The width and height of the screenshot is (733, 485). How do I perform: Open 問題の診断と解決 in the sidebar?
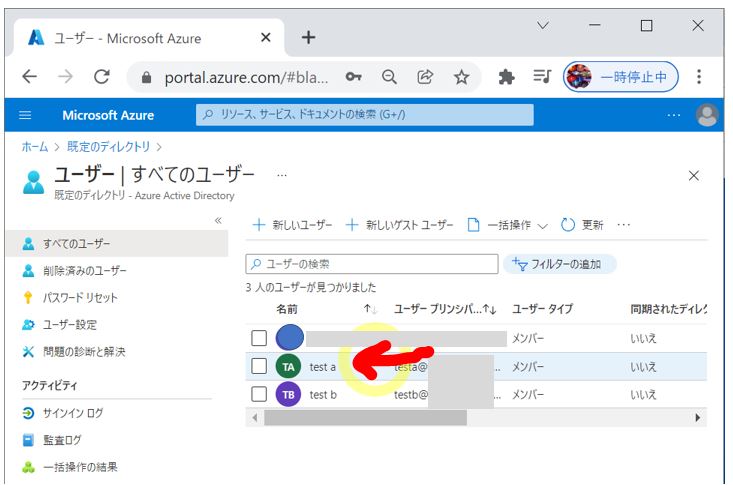click(84, 352)
